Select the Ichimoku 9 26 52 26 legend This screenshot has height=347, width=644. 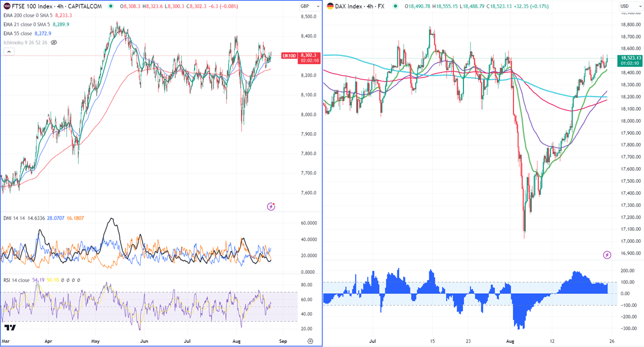(25, 42)
